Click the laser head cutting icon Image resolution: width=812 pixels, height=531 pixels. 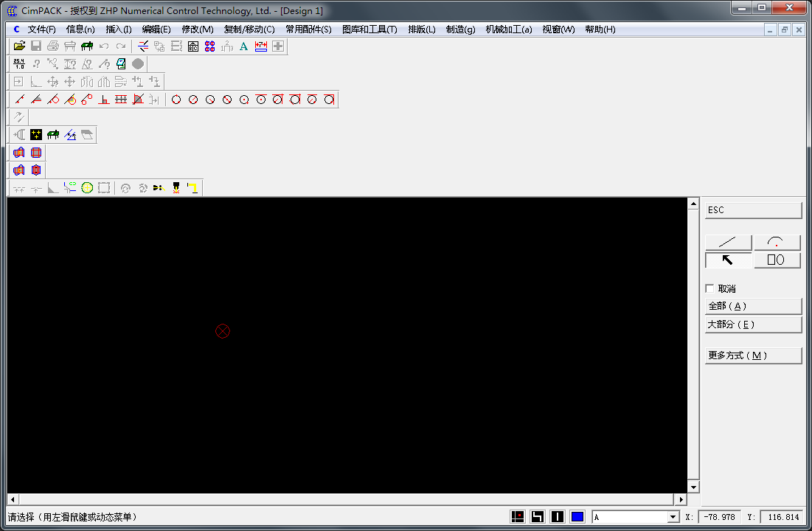point(176,187)
